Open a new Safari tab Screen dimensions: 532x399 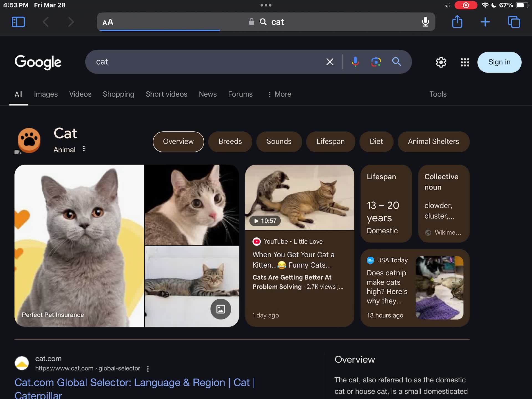[485, 22]
